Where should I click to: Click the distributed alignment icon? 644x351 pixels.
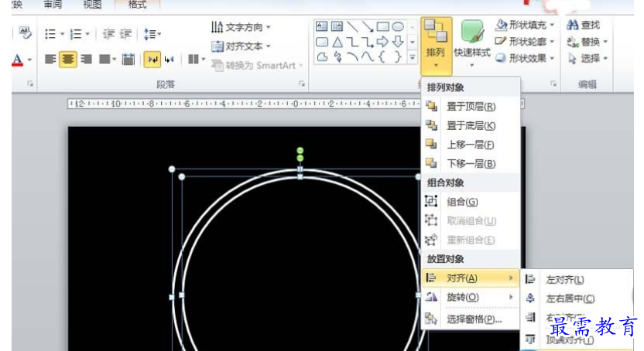(128, 60)
